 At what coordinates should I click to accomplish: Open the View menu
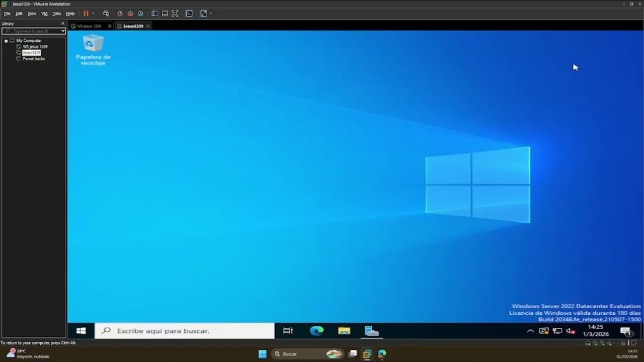pyautogui.click(x=32, y=14)
